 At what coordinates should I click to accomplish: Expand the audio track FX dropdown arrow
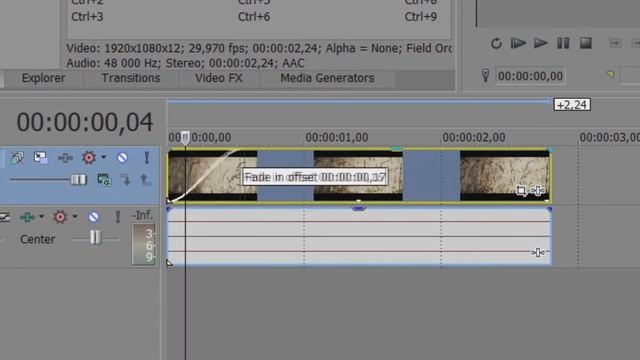[x=41, y=217]
